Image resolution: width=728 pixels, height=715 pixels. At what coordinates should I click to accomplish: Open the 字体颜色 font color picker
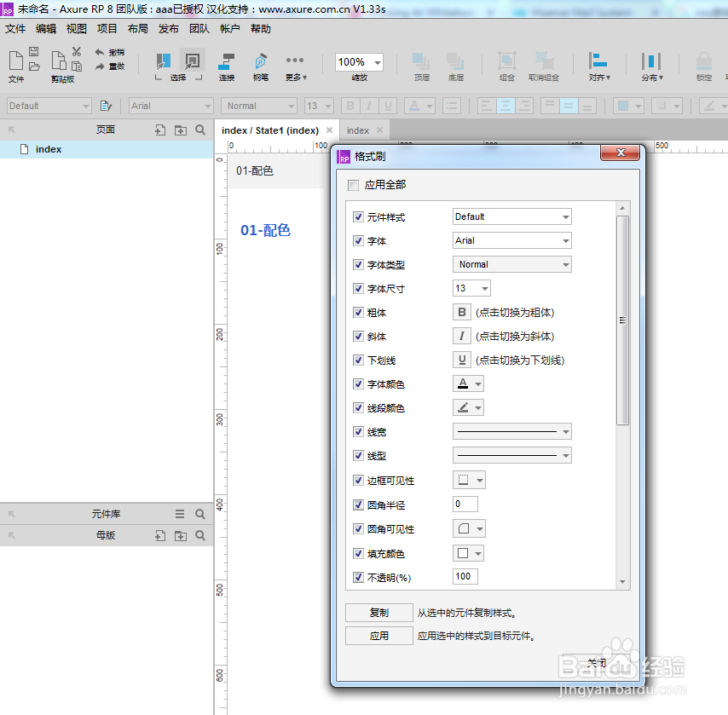tap(468, 384)
